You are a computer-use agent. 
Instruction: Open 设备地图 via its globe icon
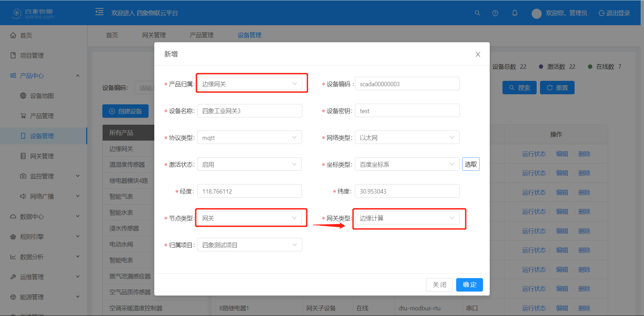click(23, 96)
